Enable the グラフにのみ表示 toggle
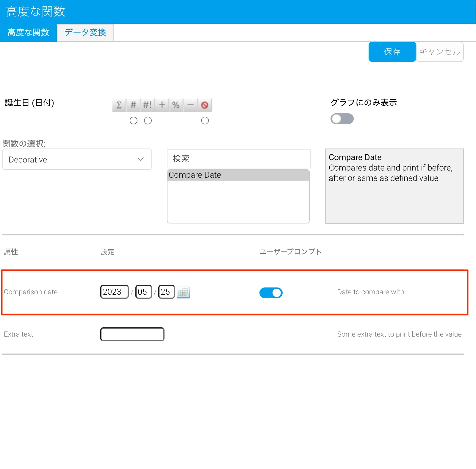This screenshot has width=476, height=469. 342,119
